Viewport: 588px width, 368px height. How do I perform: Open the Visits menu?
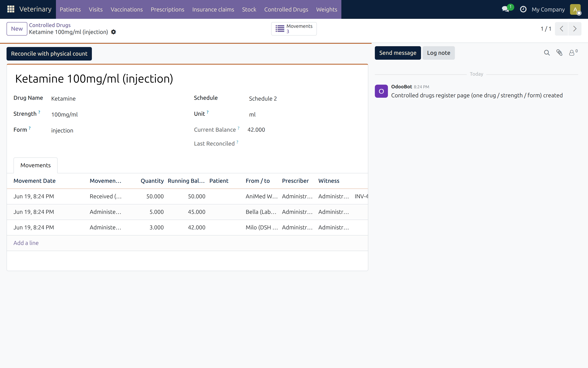tap(96, 9)
